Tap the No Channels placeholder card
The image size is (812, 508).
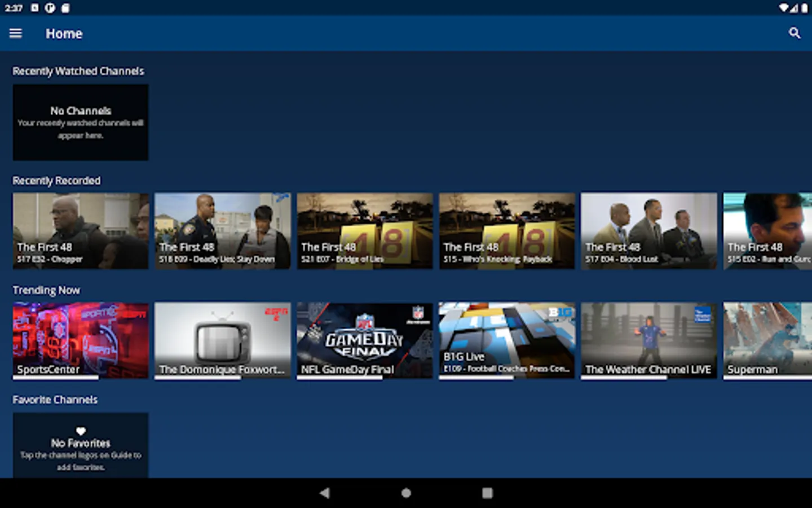click(x=81, y=122)
